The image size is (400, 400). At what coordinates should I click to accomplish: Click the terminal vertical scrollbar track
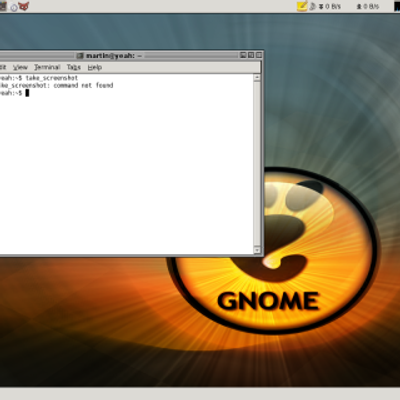[x=257, y=164]
